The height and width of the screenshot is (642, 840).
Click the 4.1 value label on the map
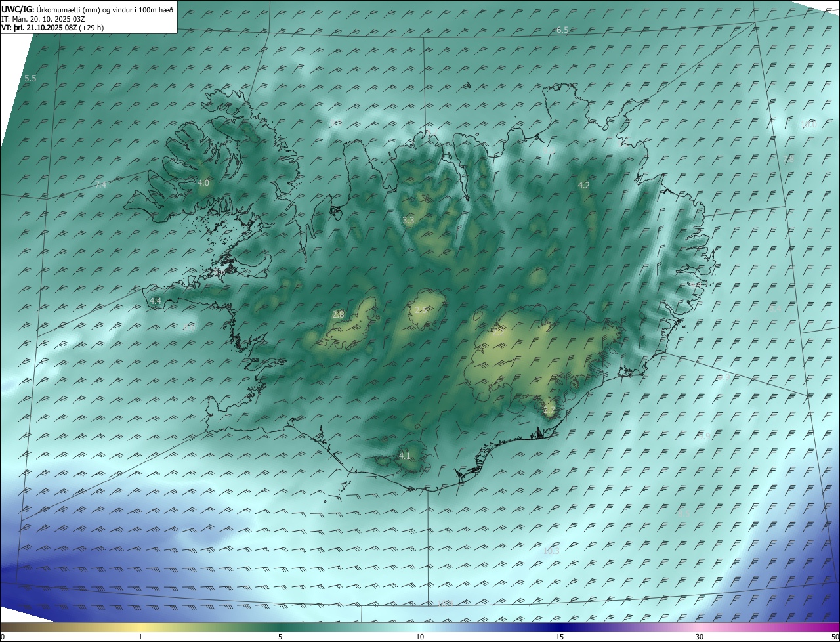click(404, 456)
